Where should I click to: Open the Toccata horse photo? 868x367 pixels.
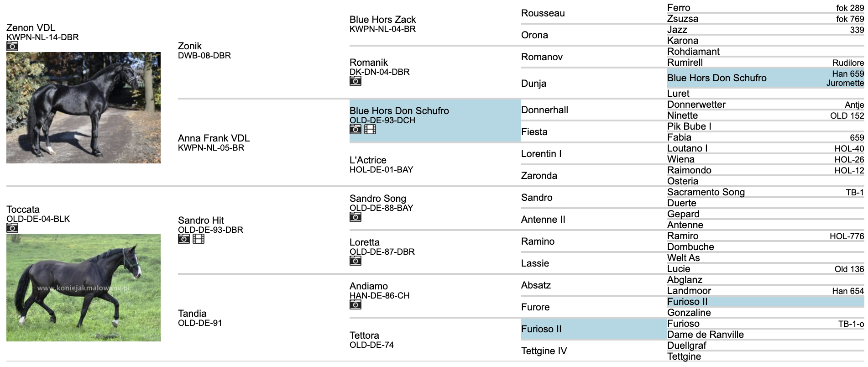click(84, 288)
